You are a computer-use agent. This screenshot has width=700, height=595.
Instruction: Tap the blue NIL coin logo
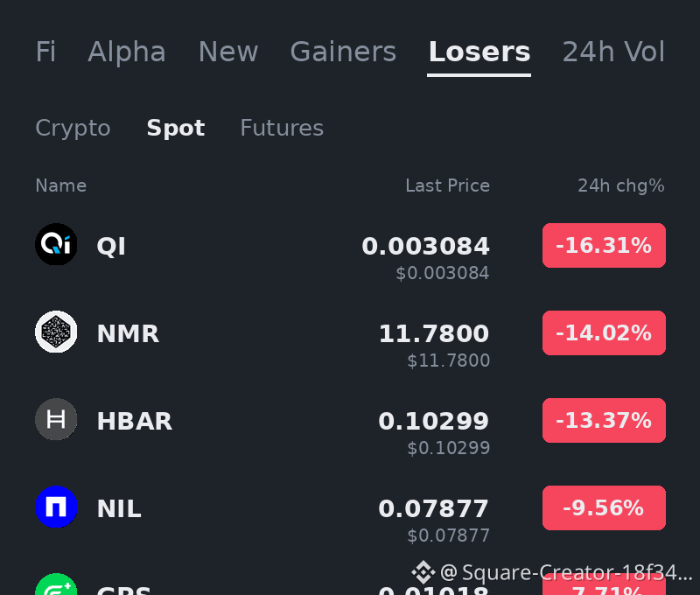(x=56, y=507)
